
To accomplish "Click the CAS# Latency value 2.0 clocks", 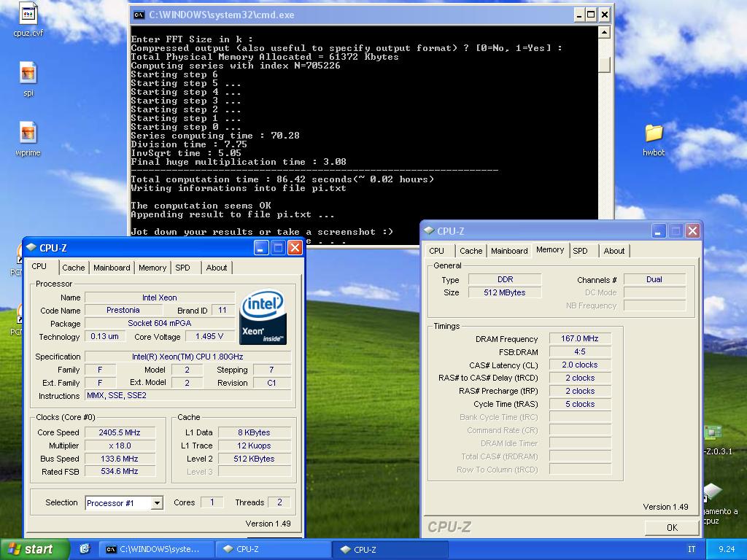I will pyautogui.click(x=580, y=365).
